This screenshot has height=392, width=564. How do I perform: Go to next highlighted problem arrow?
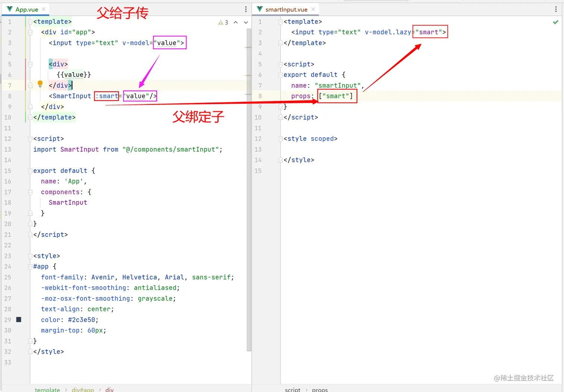246,22
